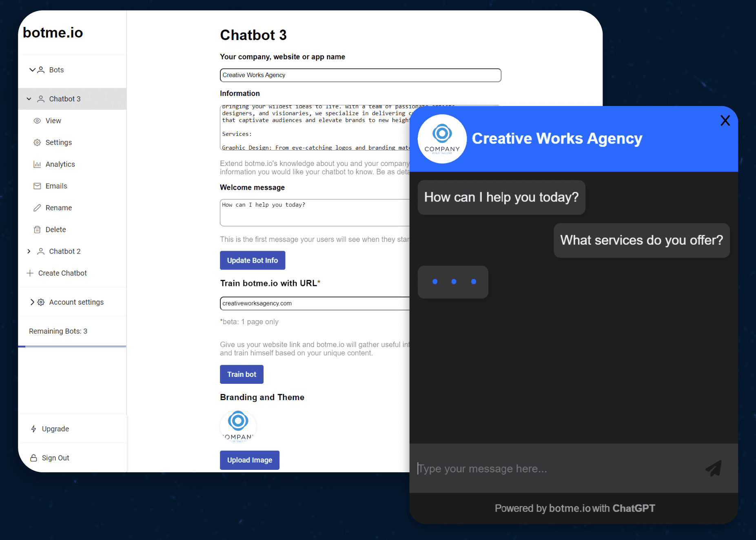
Task: Open Account settings label
Action: click(x=76, y=302)
